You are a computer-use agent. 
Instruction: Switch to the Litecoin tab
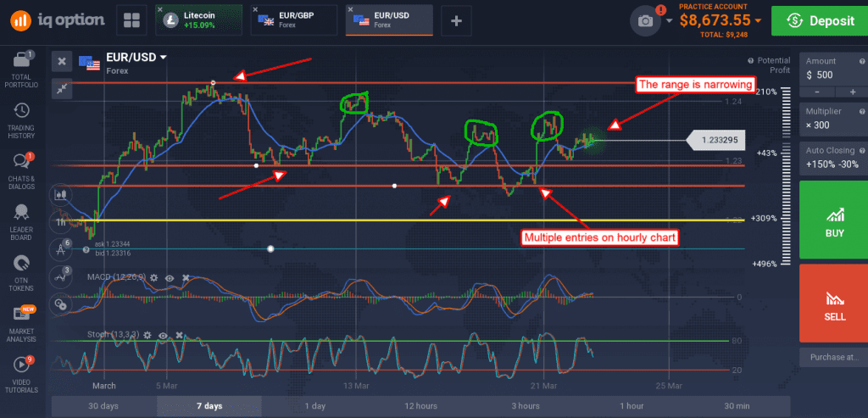click(x=198, y=20)
